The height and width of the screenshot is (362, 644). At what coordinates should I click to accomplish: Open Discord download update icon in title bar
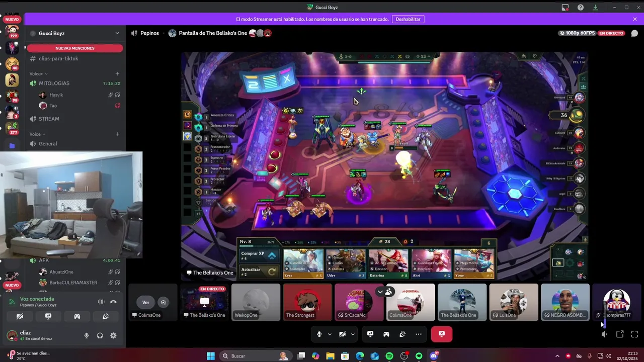click(x=595, y=8)
